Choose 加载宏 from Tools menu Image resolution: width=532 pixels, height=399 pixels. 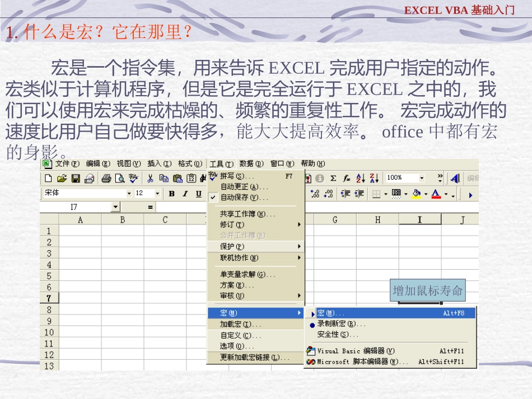tap(255, 325)
